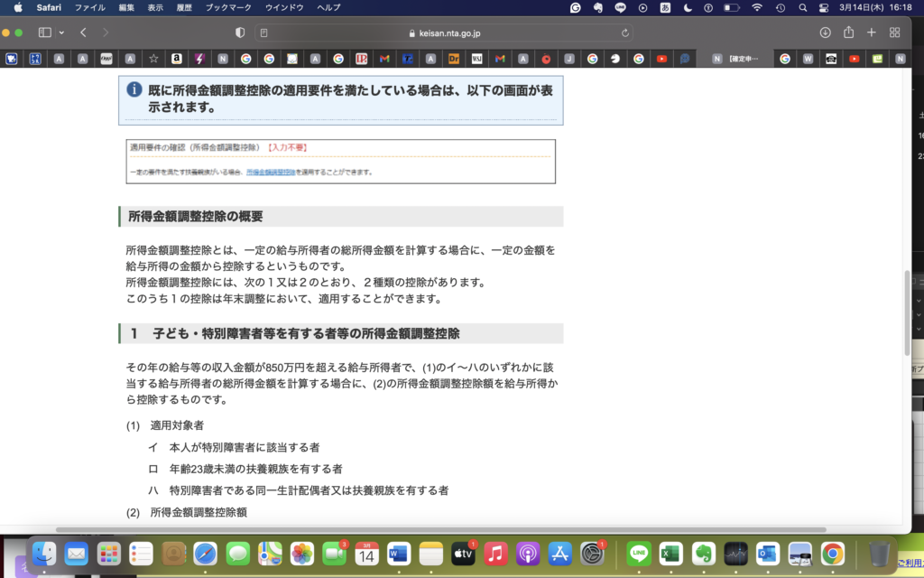Open Spotlight search from the menu bar
Viewport: 924px width, 578px height.
pos(801,9)
